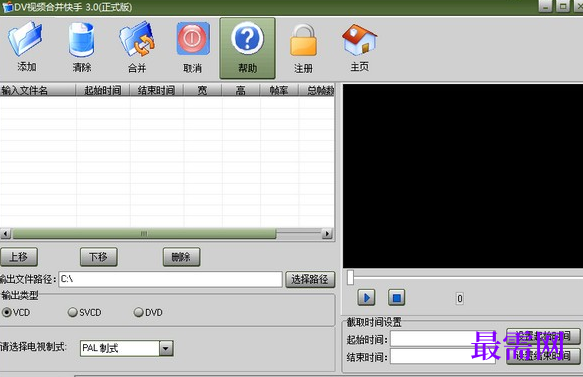Click the 结束时间 column header

157,90
